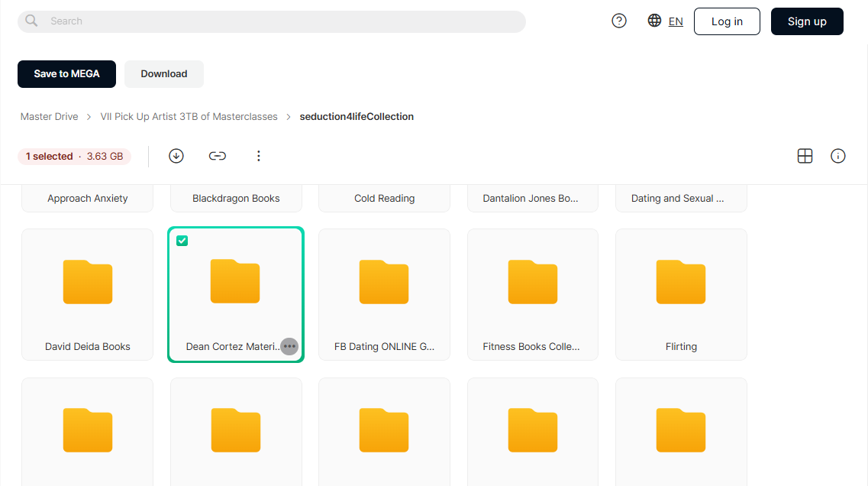Select the folder below FB Dating ONLINE G...
Screen dimensions: 868x486
click(x=384, y=430)
